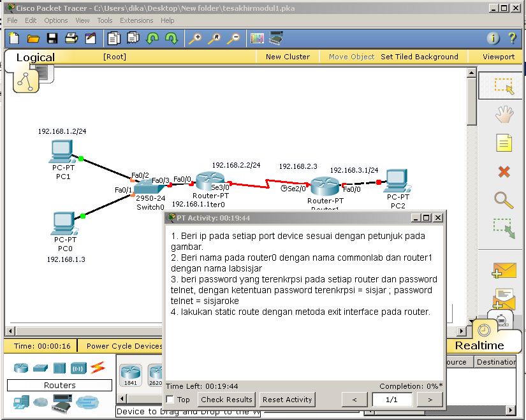
Task: Choose the red X Delete tool
Action: [504, 171]
